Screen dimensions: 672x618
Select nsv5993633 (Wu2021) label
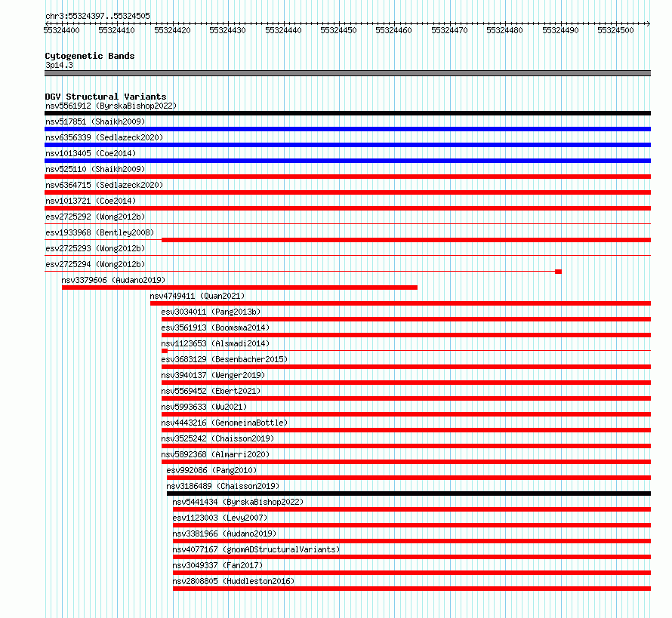pos(204,407)
